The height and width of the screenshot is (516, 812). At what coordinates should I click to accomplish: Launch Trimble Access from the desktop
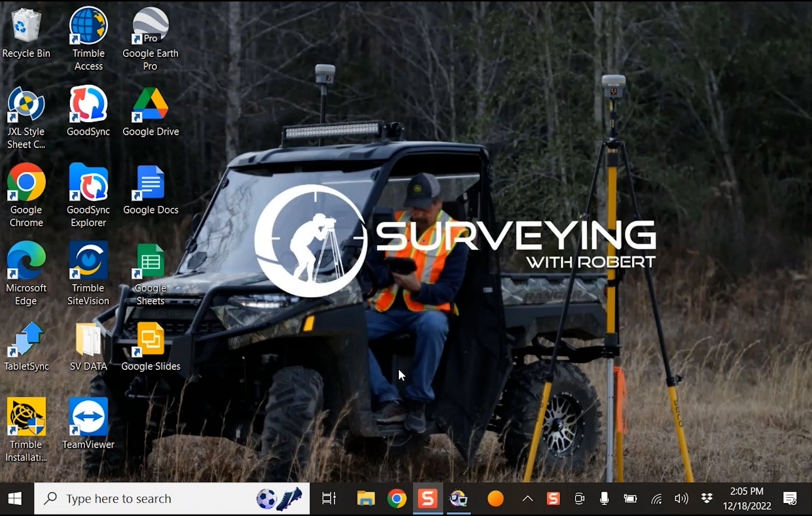[x=88, y=39]
